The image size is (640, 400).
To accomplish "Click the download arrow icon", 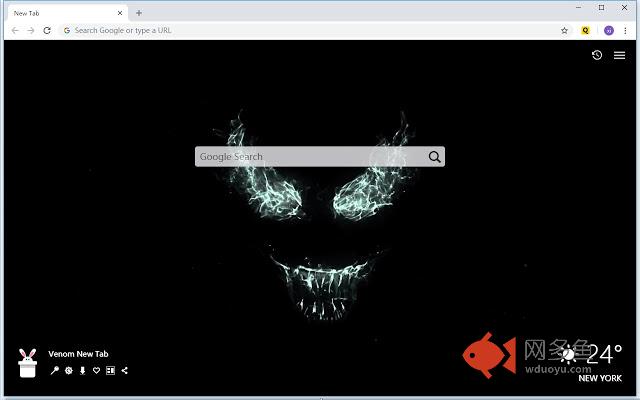I will tap(82, 370).
